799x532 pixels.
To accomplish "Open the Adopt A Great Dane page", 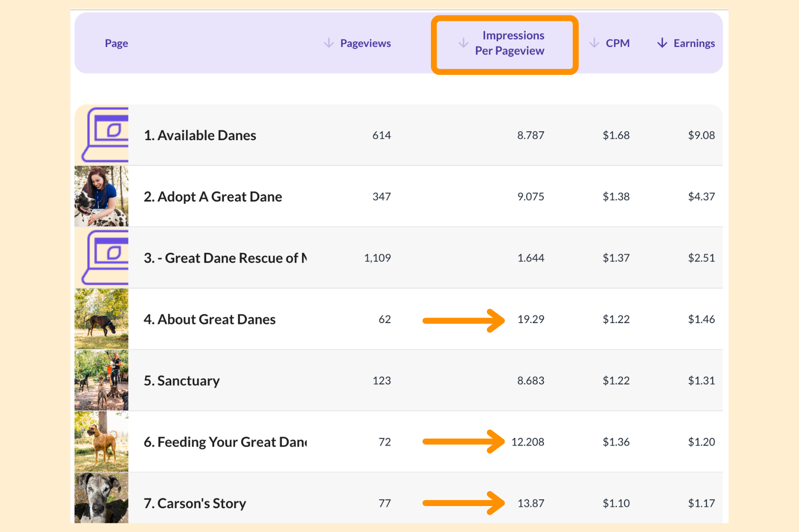I will point(213,196).
